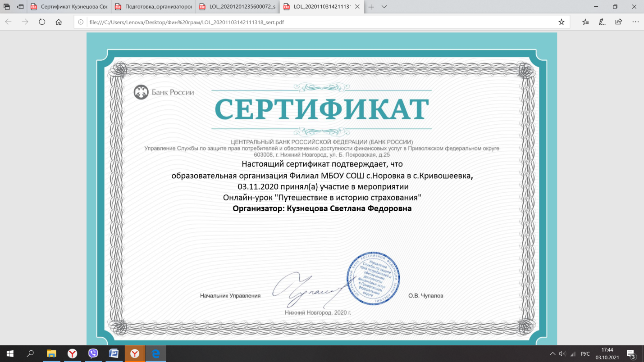Image resolution: width=644 pixels, height=362 pixels.
Task: Click the Edge icon in taskbar
Action: (x=155, y=353)
